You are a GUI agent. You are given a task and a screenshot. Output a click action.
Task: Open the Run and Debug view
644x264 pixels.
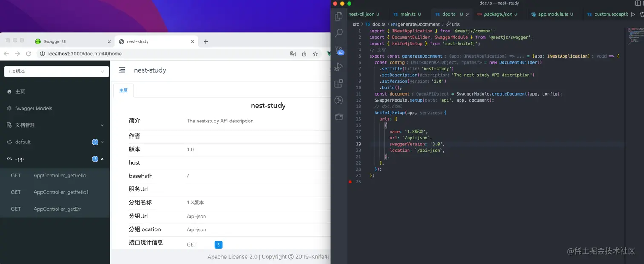(339, 67)
